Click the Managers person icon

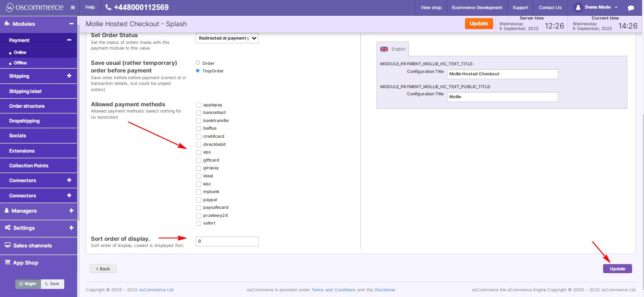click(7, 210)
